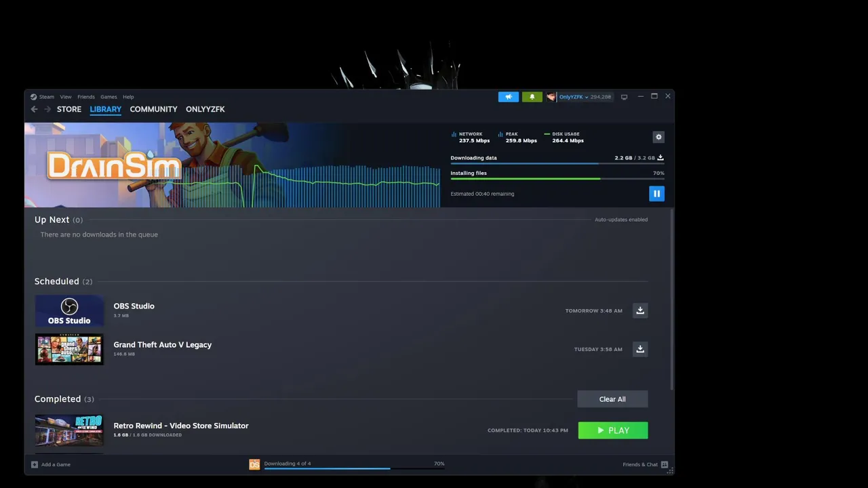The image size is (868, 488).
Task: Click the Up Next section header
Action: (58, 220)
